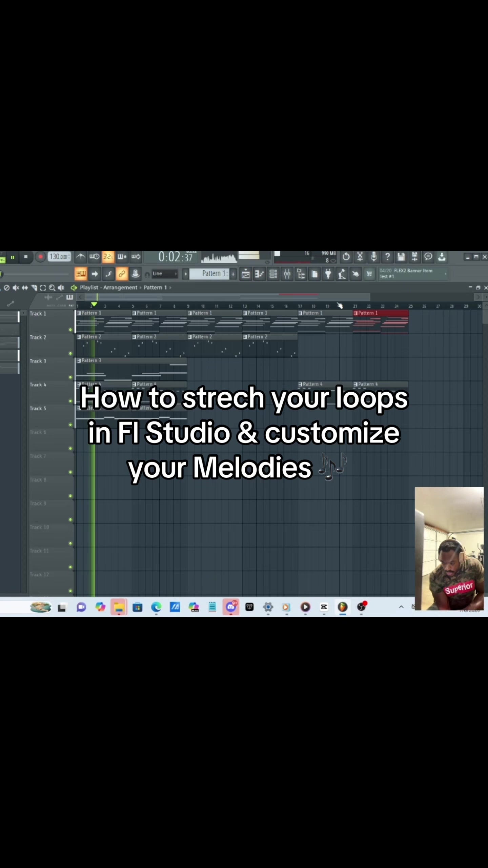Click the close all windows brush icon
The width and height of the screenshot is (488, 868).
click(x=355, y=274)
